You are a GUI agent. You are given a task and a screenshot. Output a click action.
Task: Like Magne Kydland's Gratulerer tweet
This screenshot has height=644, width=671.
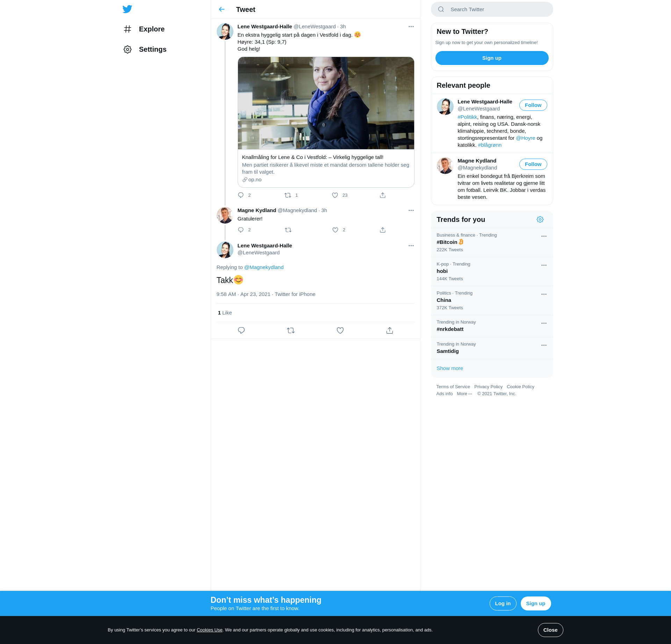335,230
